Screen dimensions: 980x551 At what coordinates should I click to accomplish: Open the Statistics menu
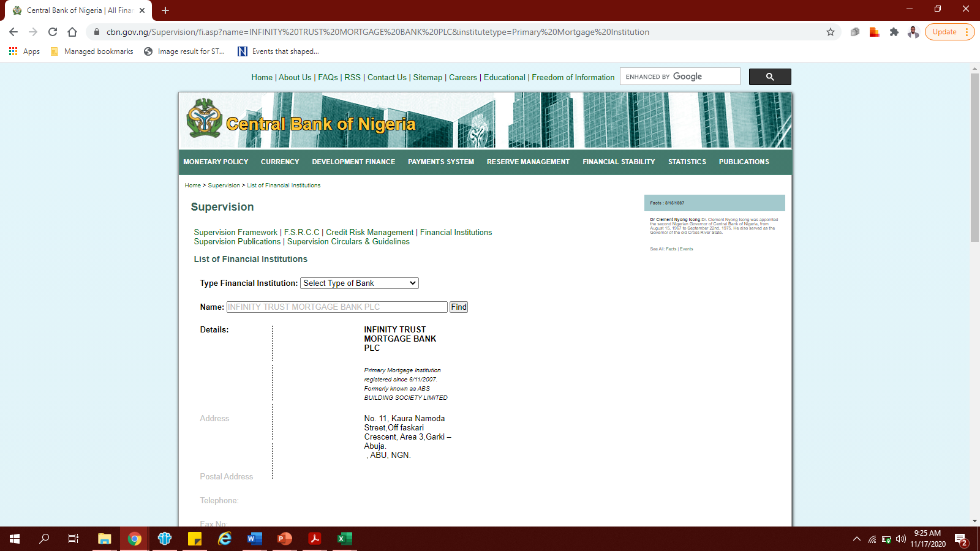point(687,162)
